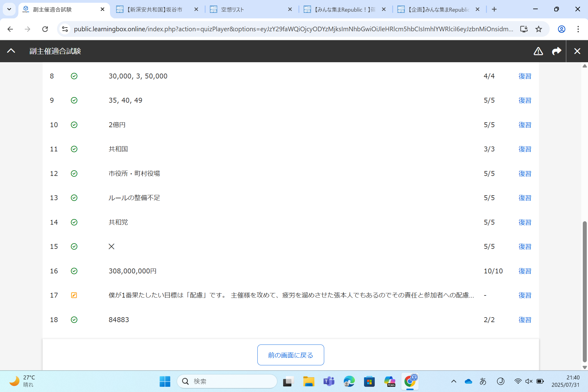The image size is (588, 392).
Task: Click the orange pencil status icon on row 17
Action: point(74,295)
